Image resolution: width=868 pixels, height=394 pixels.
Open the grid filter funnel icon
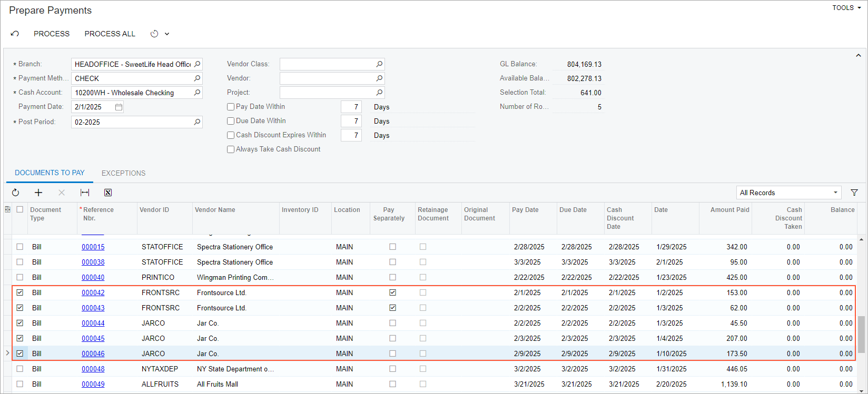click(x=854, y=193)
